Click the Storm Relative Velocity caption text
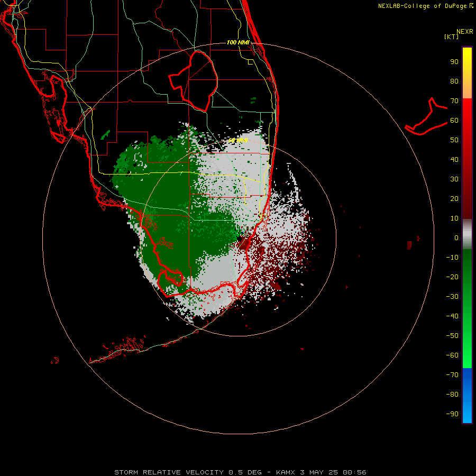This screenshot has width=476, height=476. point(241,472)
